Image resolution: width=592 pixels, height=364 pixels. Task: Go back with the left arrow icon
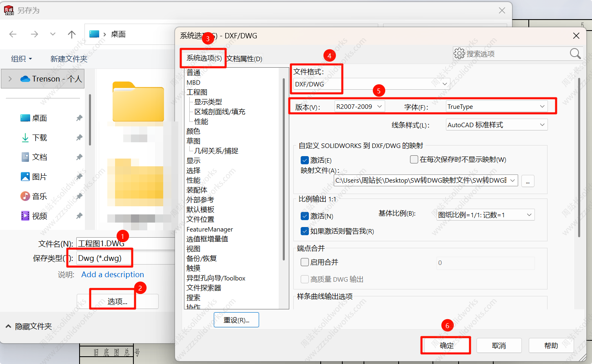(13, 34)
